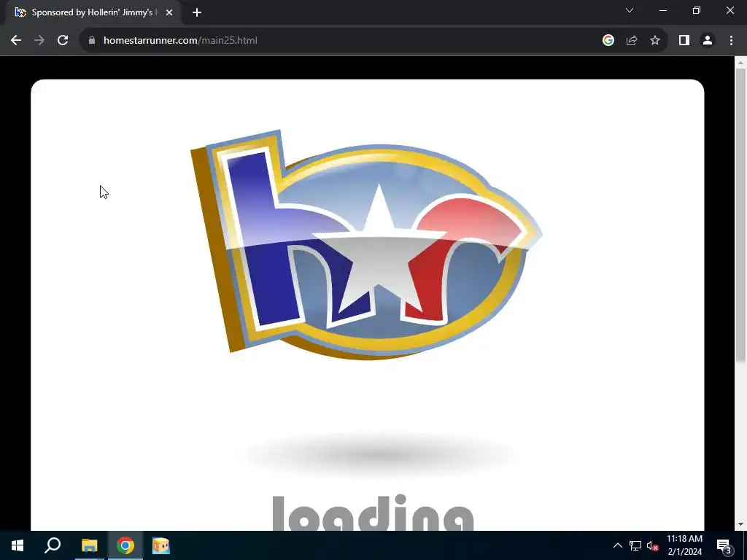Open Chrome side panel
The height and width of the screenshot is (560, 747).
point(684,41)
